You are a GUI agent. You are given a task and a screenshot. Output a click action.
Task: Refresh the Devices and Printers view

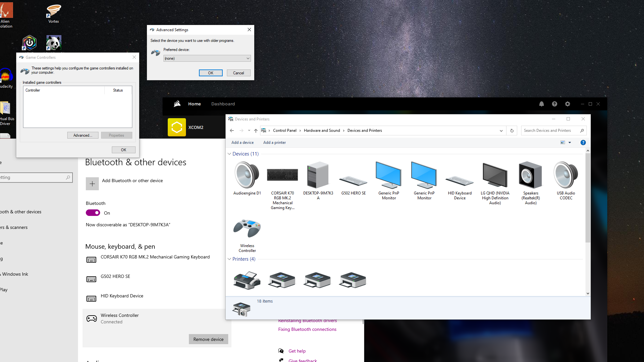[x=512, y=131]
